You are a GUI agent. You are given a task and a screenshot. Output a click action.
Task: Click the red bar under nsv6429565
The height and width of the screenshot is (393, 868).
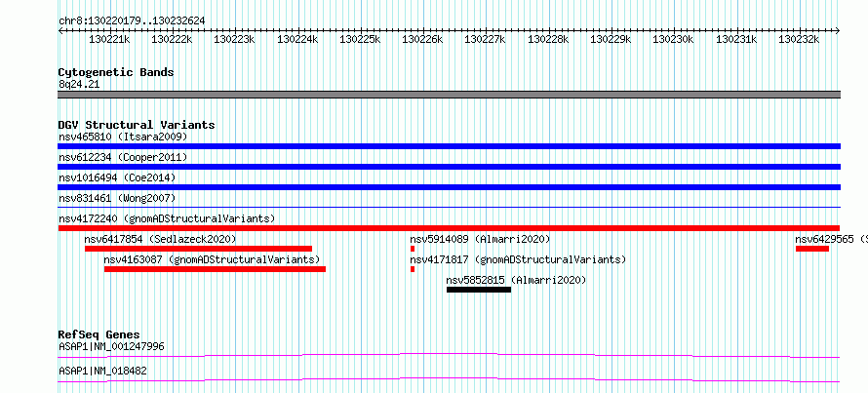(x=812, y=249)
